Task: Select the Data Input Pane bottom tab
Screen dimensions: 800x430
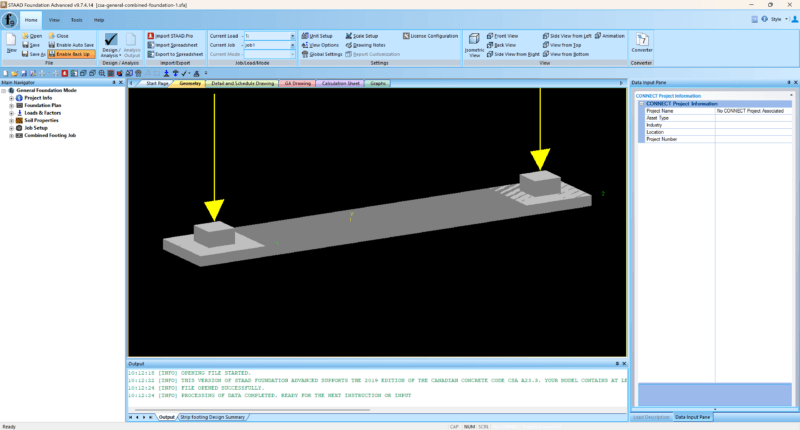Action: point(692,417)
